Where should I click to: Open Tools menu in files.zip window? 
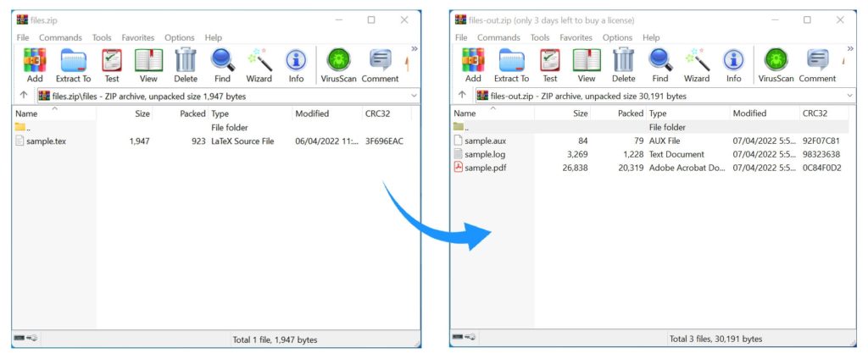click(x=102, y=37)
